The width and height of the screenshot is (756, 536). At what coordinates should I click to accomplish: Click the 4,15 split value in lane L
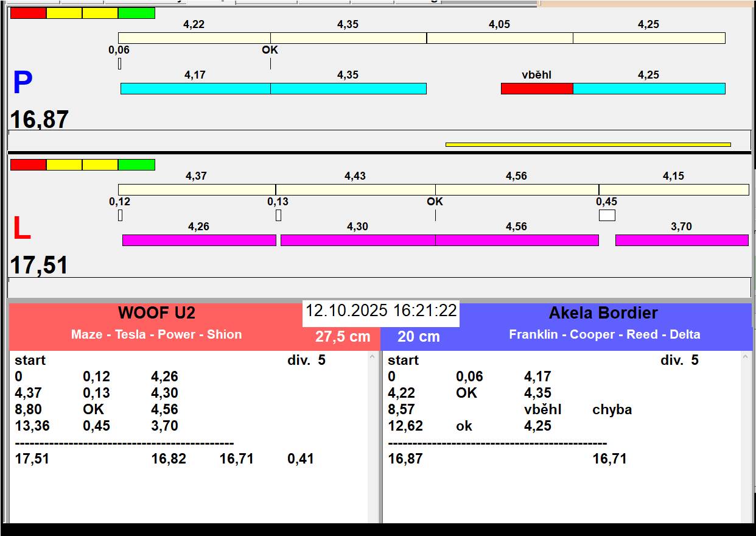pos(673,176)
